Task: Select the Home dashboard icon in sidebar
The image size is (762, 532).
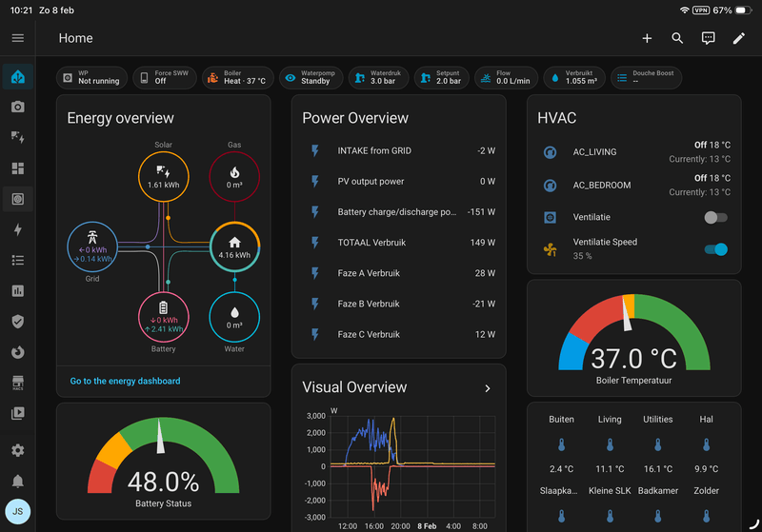Action: coord(18,77)
